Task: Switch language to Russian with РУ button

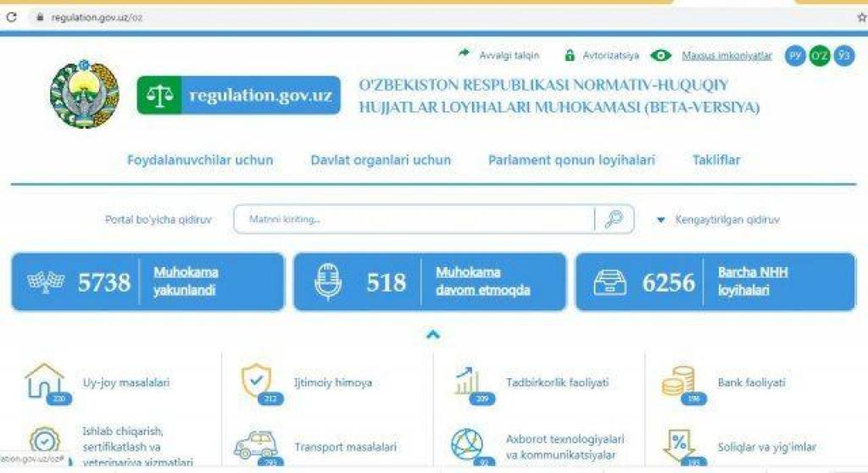Action: coord(795,56)
